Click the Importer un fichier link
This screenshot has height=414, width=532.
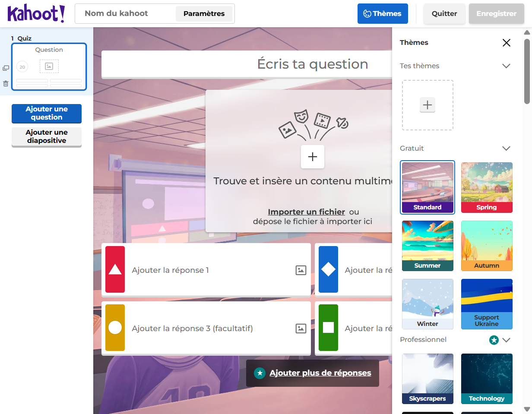click(x=306, y=212)
